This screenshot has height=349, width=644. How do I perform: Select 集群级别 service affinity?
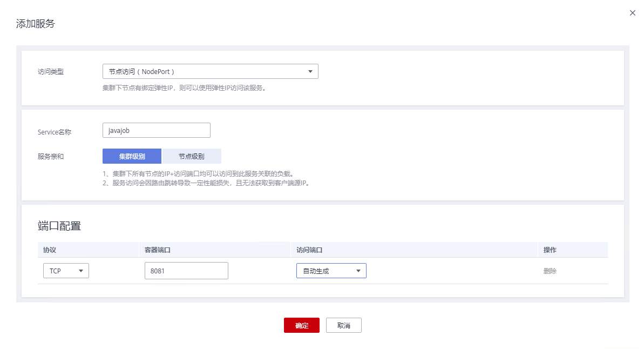coord(132,156)
